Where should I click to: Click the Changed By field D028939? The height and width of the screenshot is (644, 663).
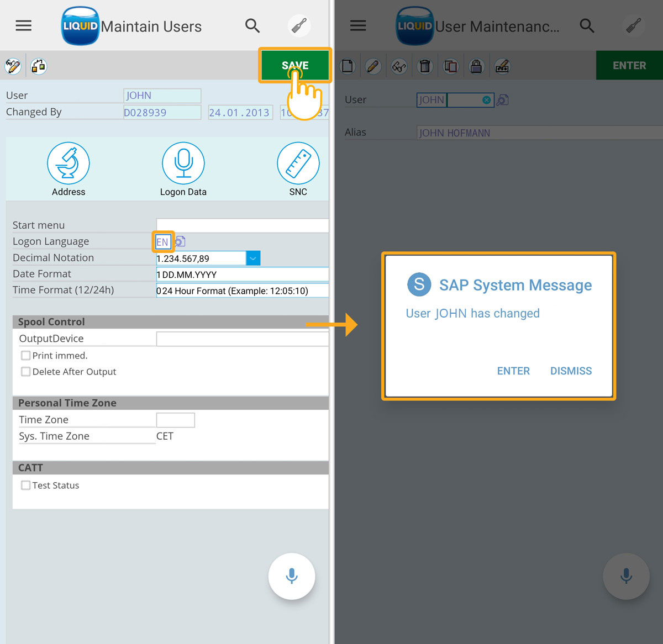[x=162, y=113]
